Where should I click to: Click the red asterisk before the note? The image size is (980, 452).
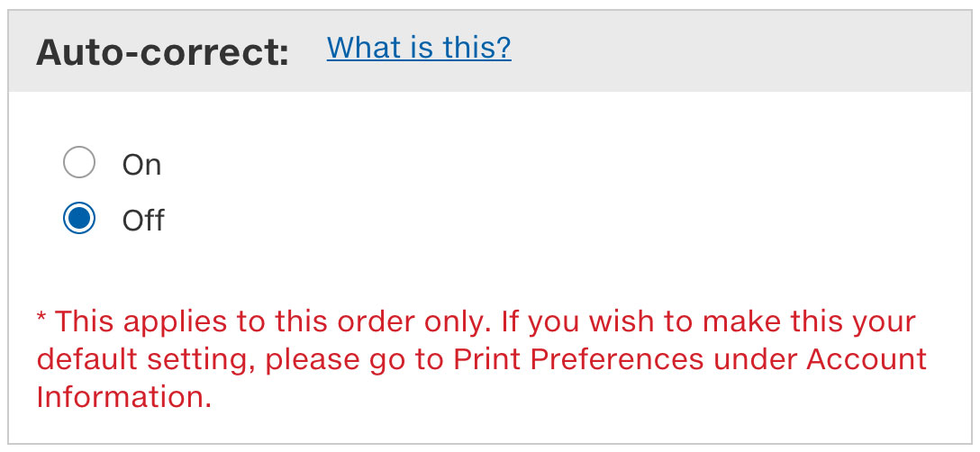pyautogui.click(x=41, y=319)
